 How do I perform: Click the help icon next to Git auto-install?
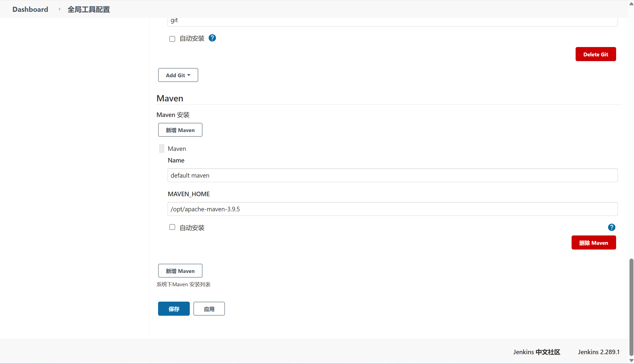coord(212,38)
